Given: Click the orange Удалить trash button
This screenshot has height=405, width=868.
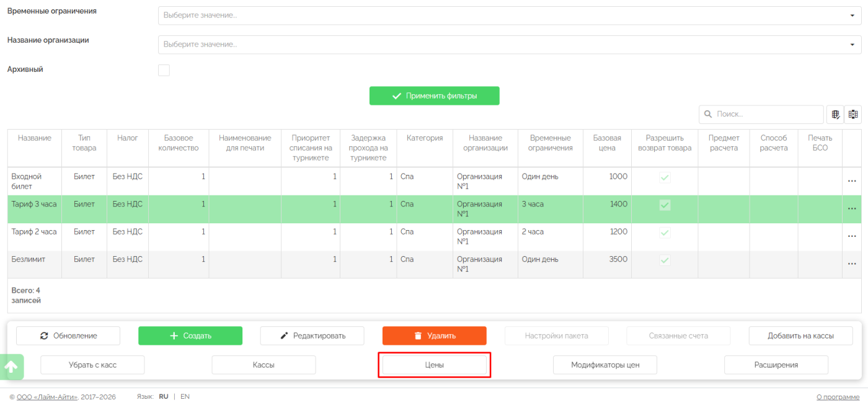Looking at the screenshot, I should point(434,336).
